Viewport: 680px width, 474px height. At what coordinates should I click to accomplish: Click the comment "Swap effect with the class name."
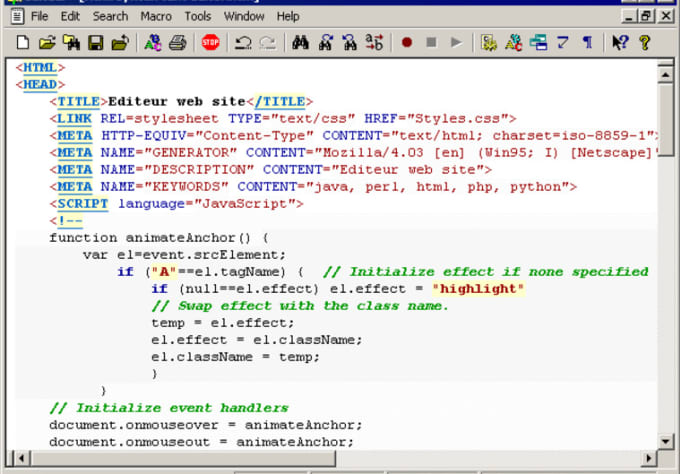[x=300, y=306]
